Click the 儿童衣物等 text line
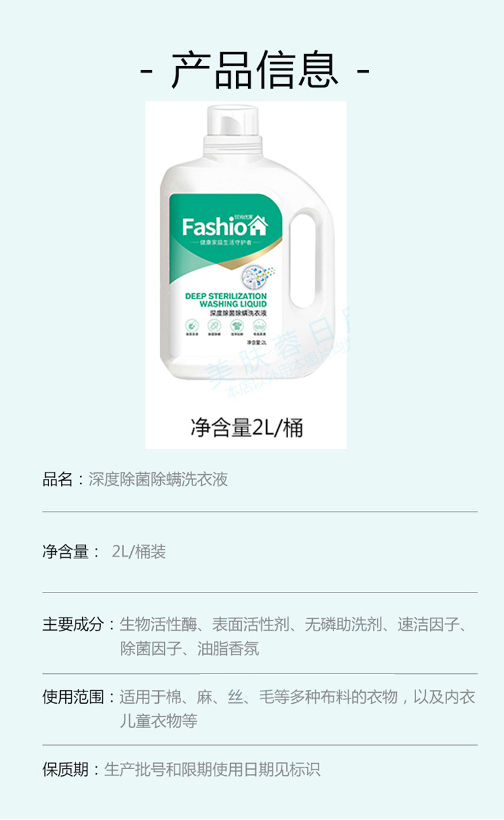This screenshot has width=504, height=820. click(159, 721)
